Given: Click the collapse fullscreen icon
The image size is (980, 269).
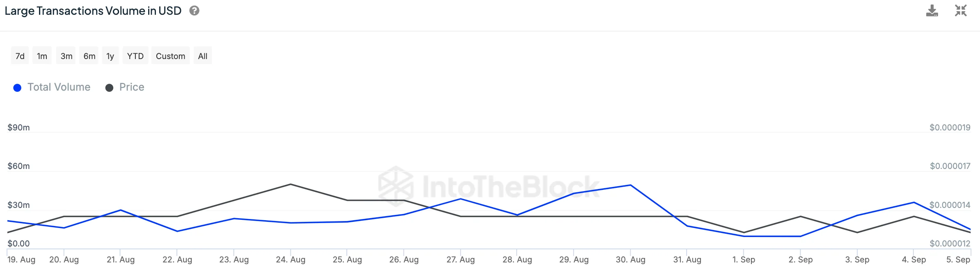Looking at the screenshot, I should click(x=961, y=11).
